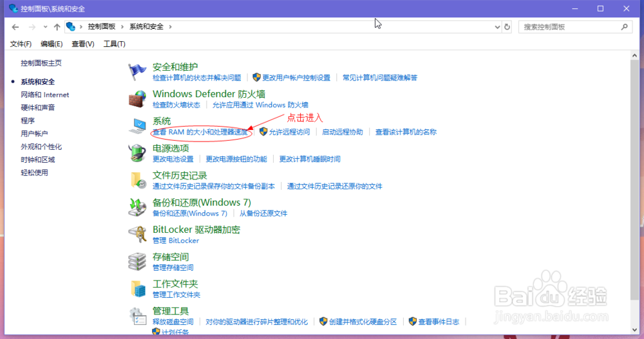Click 系统和安全 in the breadcrumb path

pyautogui.click(x=146, y=26)
